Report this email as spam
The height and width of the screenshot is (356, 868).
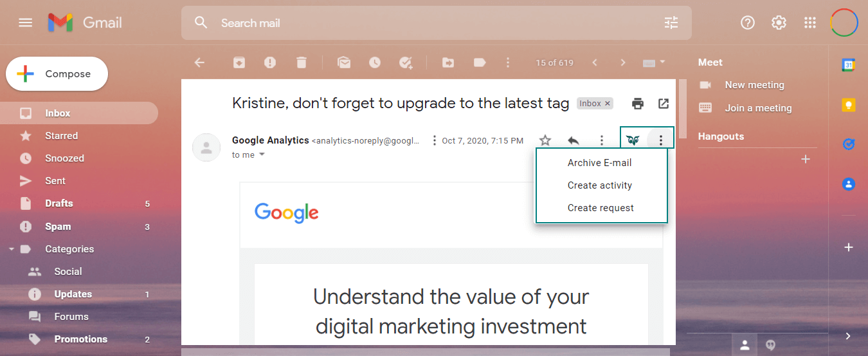pyautogui.click(x=270, y=62)
